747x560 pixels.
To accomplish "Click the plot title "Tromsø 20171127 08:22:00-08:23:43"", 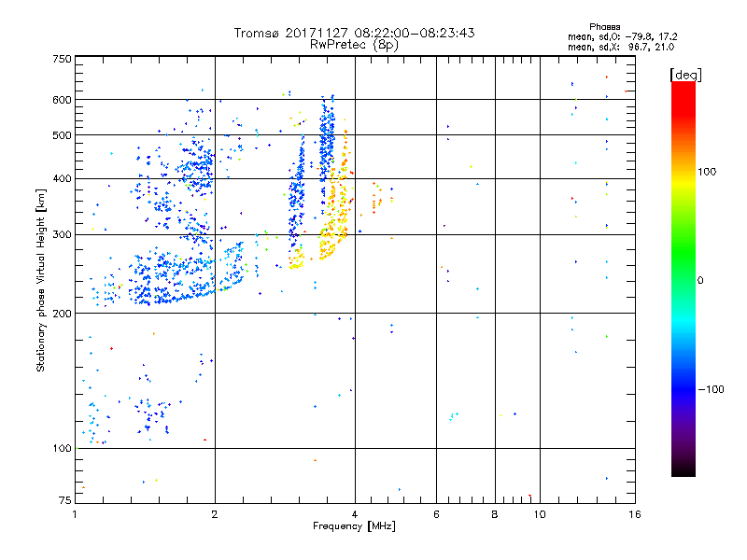I will 354,33.
